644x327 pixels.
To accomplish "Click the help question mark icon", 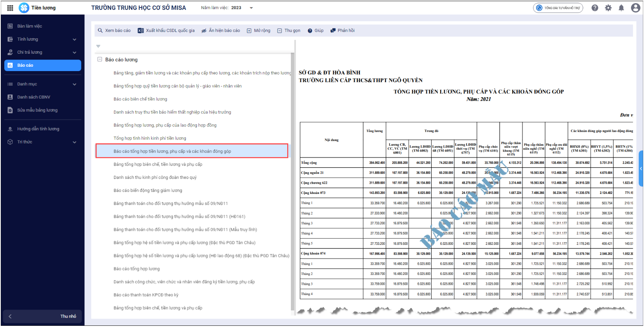I will 595,8.
